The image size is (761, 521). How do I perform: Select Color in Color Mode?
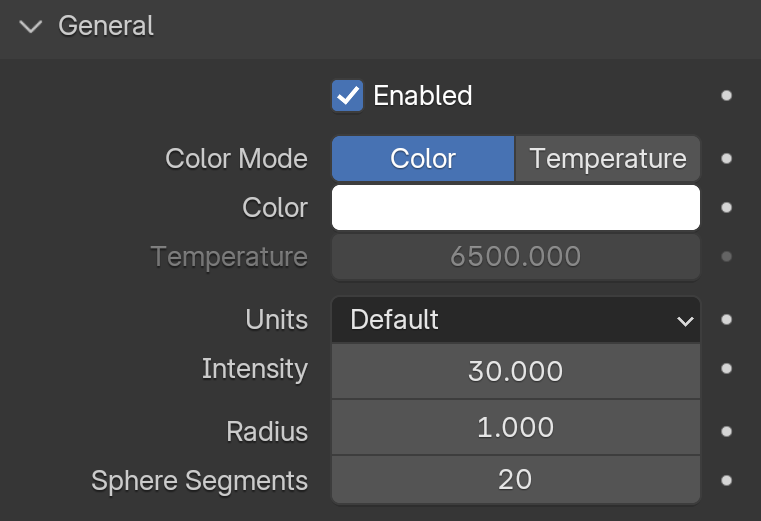(423, 159)
